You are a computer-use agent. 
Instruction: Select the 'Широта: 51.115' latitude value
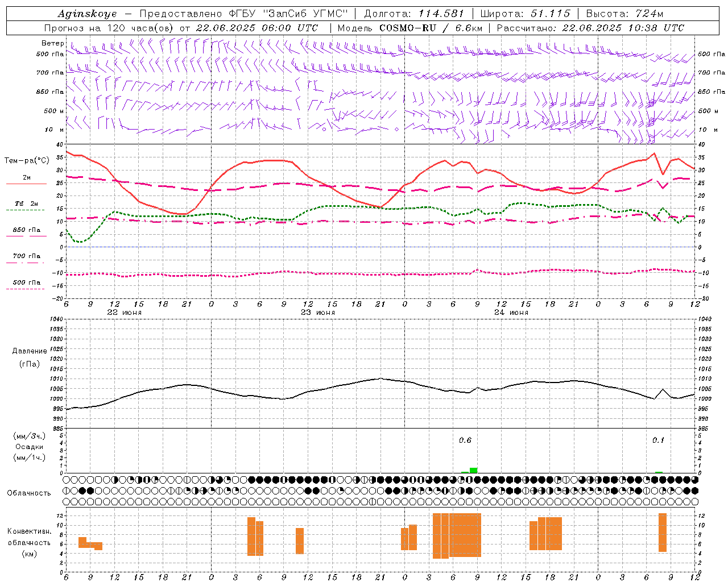(525, 14)
